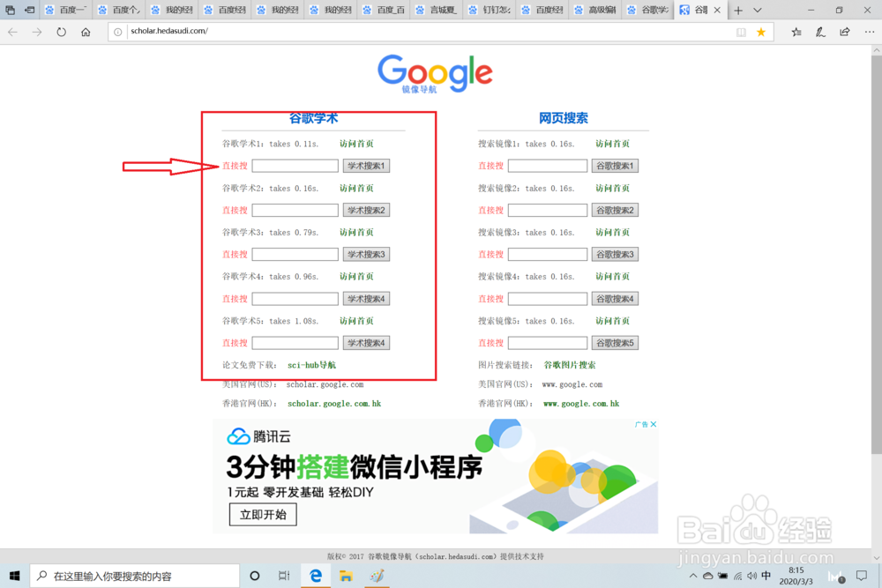Show tabs you've set aside
Viewport: 882px width, 588px height.
coord(10,10)
